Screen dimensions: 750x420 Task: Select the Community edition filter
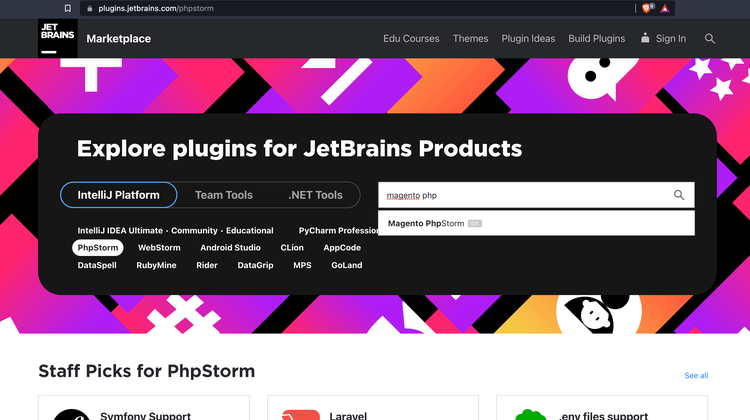(194, 230)
